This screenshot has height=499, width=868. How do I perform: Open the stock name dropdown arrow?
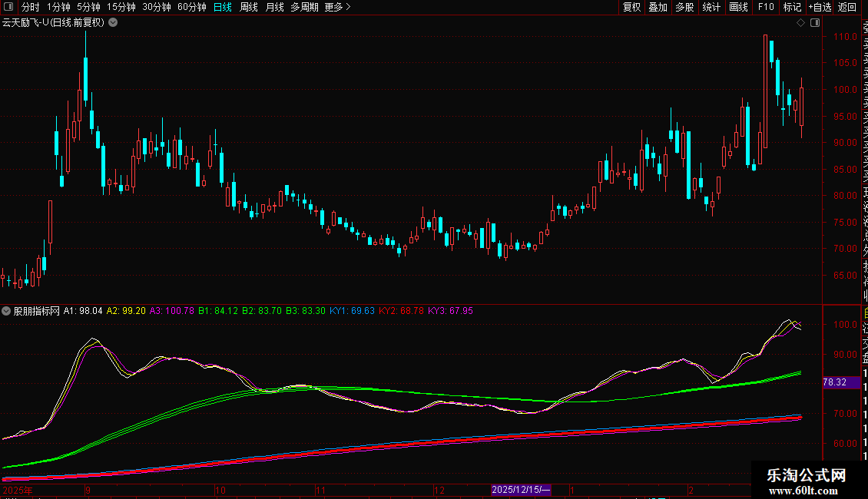point(113,23)
